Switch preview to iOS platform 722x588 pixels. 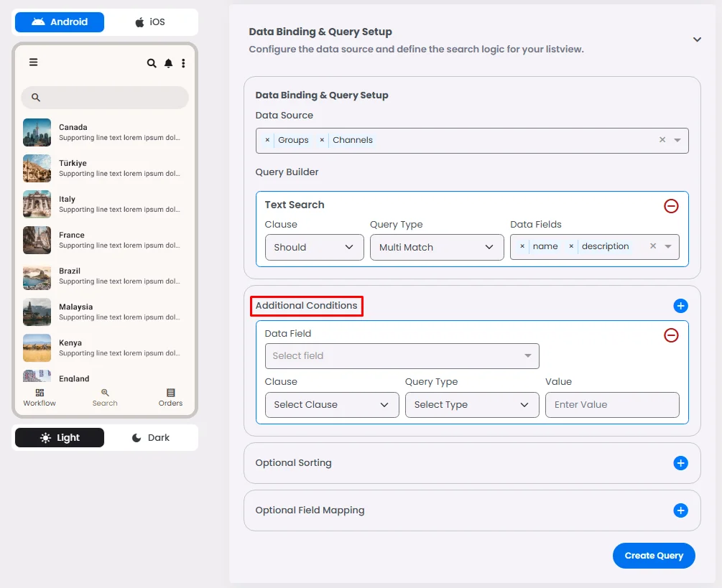[x=150, y=22]
